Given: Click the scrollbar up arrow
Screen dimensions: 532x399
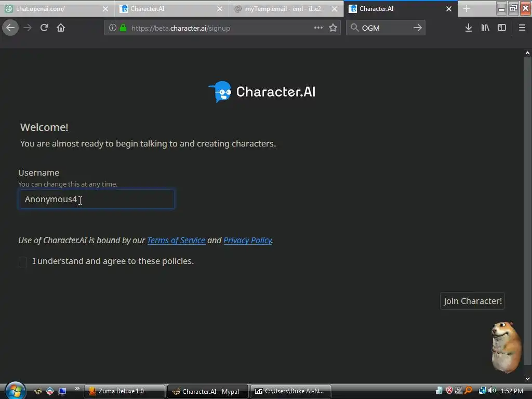Looking at the screenshot, I should coord(527,54).
